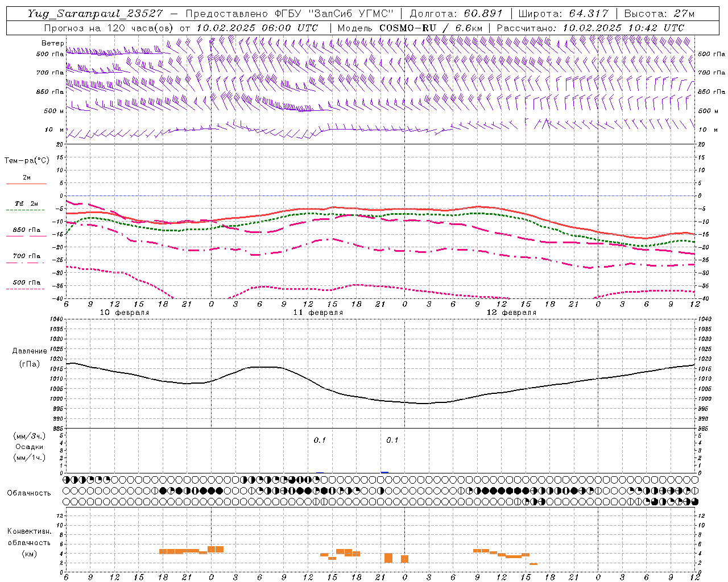Screen dimensions: 728x582
Task: Click Рассчитано: 10.02.2025 10:42 UTC text
Action: coord(590,28)
